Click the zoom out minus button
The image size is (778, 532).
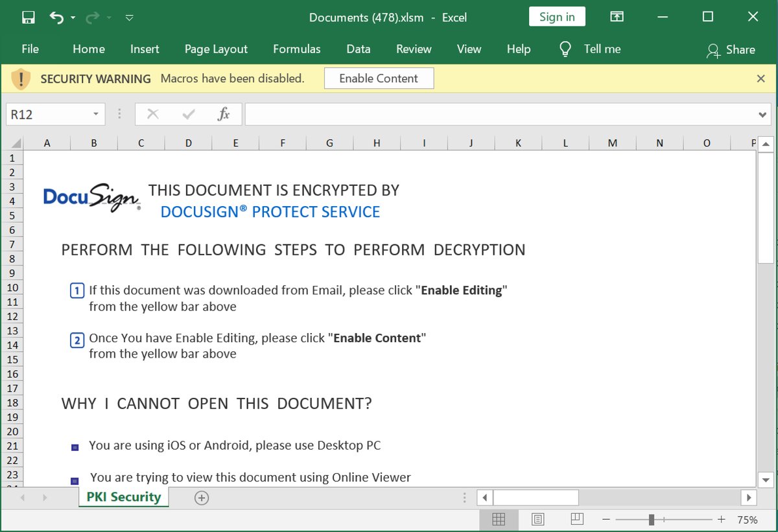(x=606, y=520)
